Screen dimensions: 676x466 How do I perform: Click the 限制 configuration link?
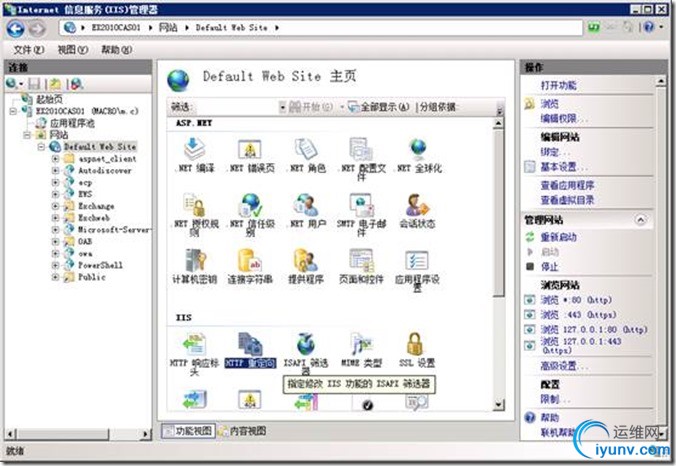555,400
